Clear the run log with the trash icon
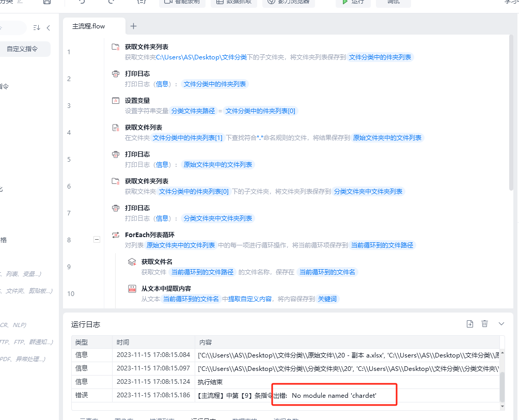 coord(484,324)
